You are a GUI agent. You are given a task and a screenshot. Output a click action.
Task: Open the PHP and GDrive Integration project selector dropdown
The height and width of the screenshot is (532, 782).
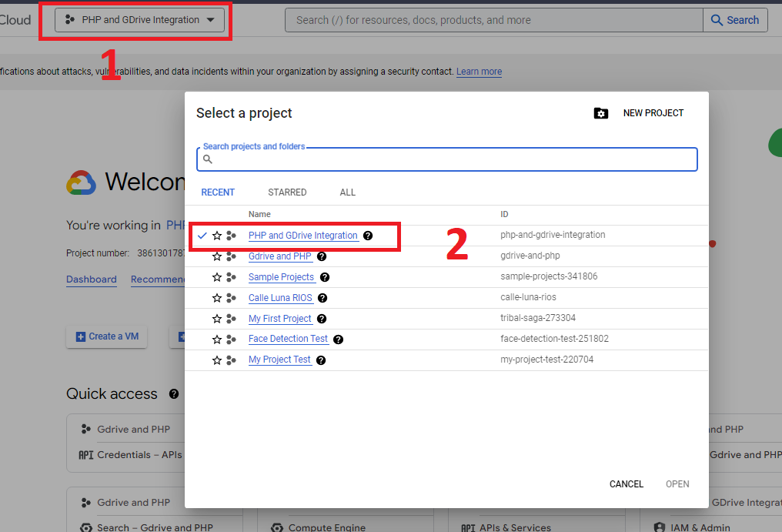139,20
